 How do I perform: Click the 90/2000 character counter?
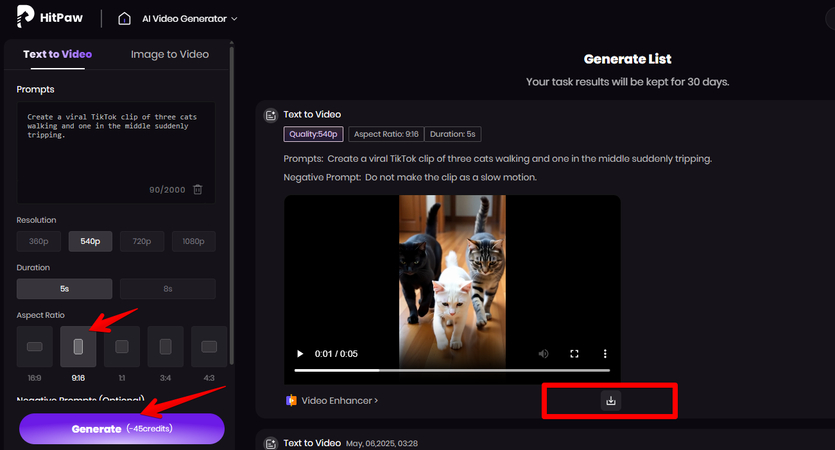pos(167,190)
